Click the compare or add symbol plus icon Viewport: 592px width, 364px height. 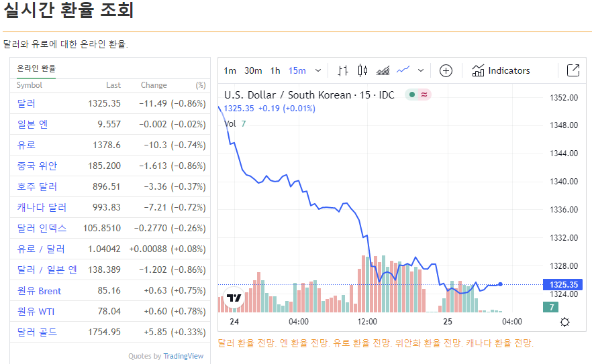point(446,70)
